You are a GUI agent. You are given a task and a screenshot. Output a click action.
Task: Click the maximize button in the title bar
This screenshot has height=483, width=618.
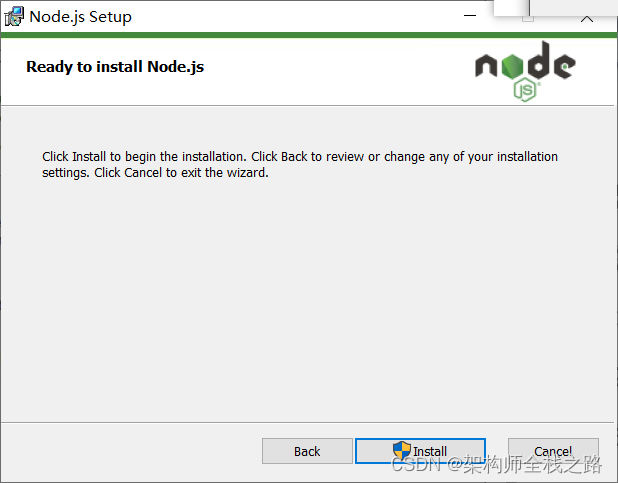pos(528,17)
